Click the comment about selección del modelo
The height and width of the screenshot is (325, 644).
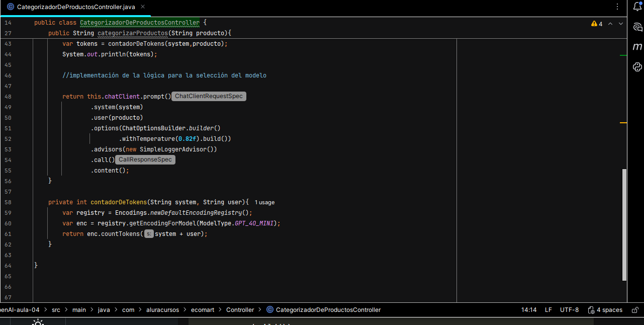tap(164, 75)
